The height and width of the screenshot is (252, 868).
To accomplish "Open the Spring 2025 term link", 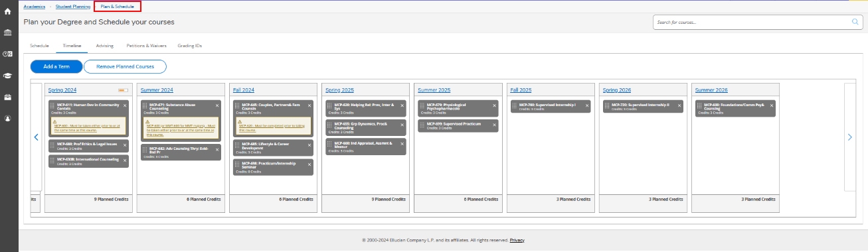I will 339,90.
